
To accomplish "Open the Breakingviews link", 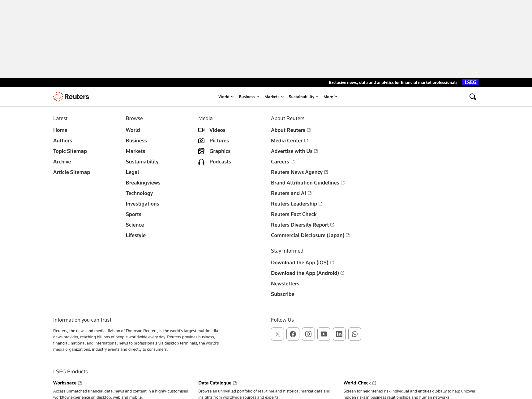I will pyautogui.click(x=143, y=183).
